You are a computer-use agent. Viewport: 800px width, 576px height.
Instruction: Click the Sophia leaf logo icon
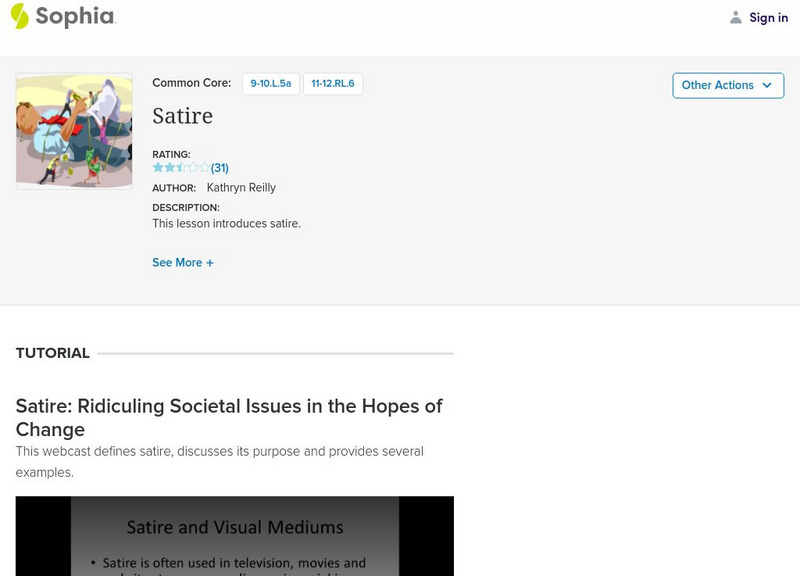pos(20,16)
